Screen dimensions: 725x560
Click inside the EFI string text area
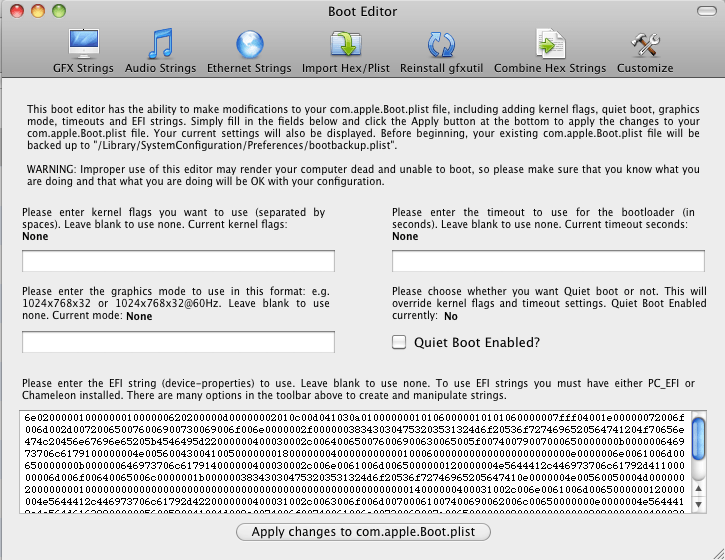coord(355,462)
